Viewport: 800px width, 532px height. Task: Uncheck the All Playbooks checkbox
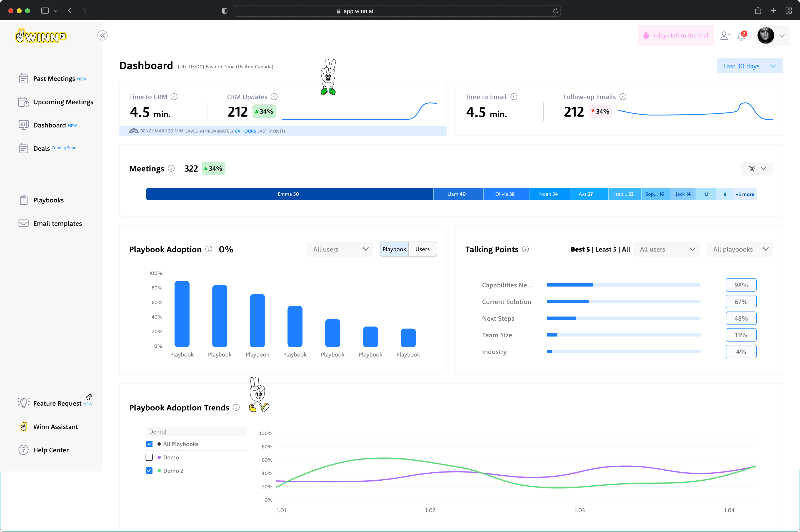tap(149, 444)
